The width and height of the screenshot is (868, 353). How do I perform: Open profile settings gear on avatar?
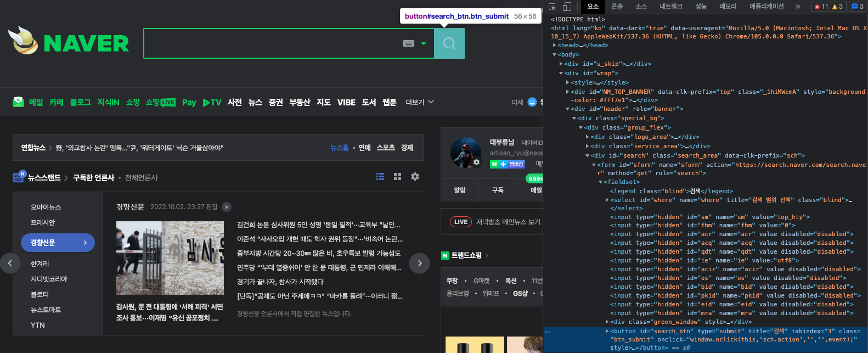pyautogui.click(x=476, y=163)
